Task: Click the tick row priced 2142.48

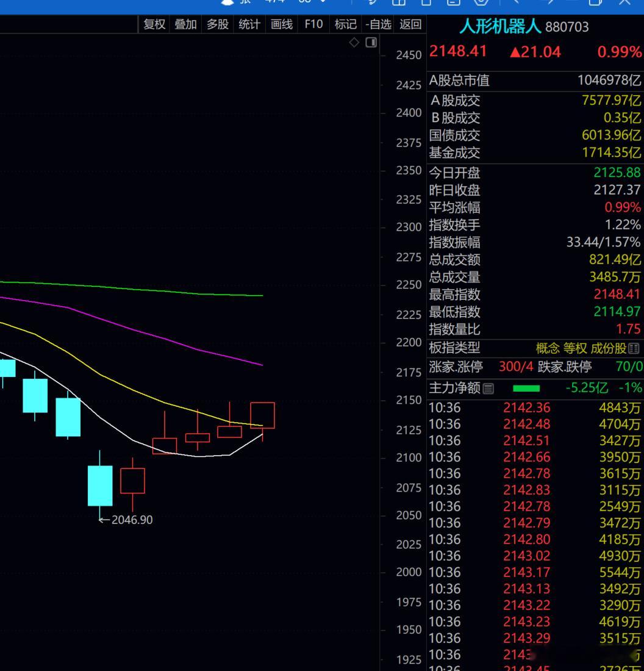Action: [535, 424]
